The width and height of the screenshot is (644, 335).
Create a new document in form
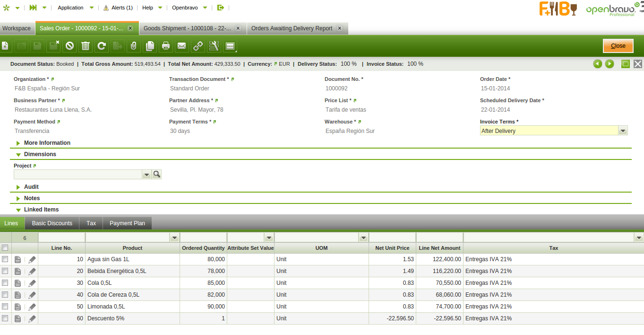pos(5,46)
